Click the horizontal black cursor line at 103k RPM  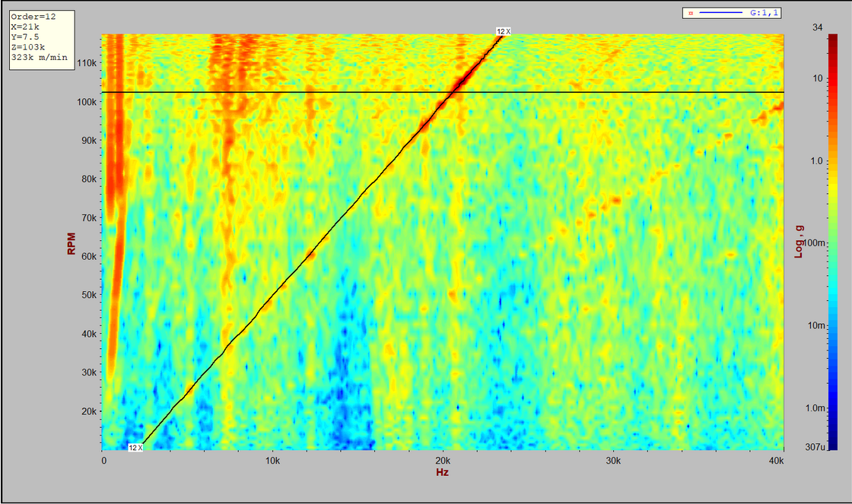[609, 92]
